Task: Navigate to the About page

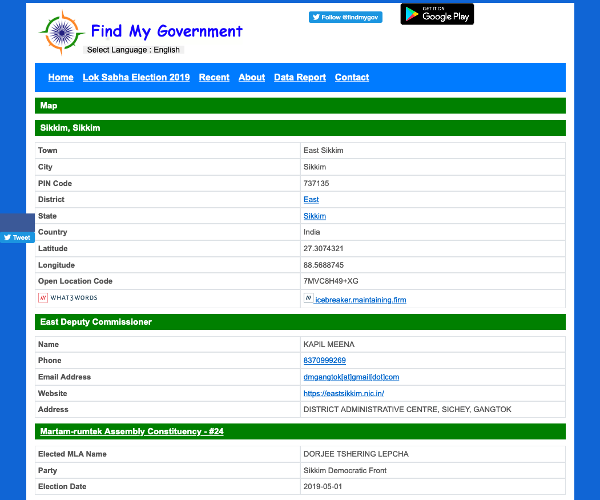Action: pyautogui.click(x=252, y=77)
